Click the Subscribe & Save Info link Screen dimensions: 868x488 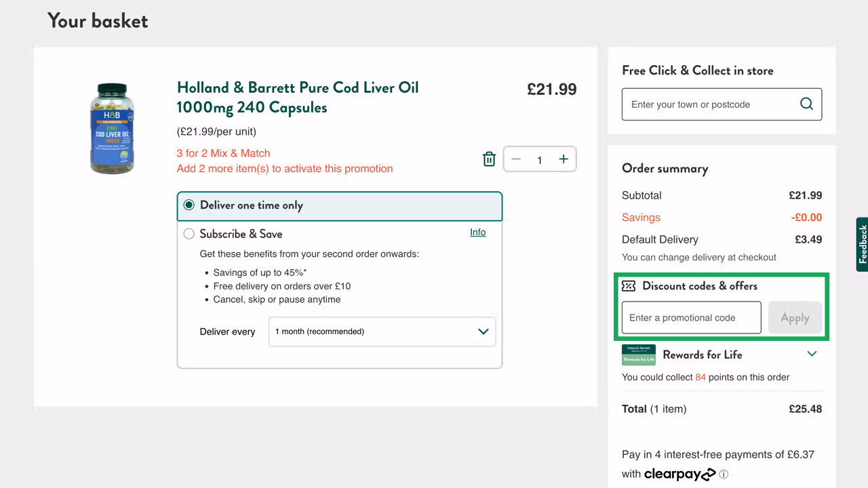click(477, 232)
